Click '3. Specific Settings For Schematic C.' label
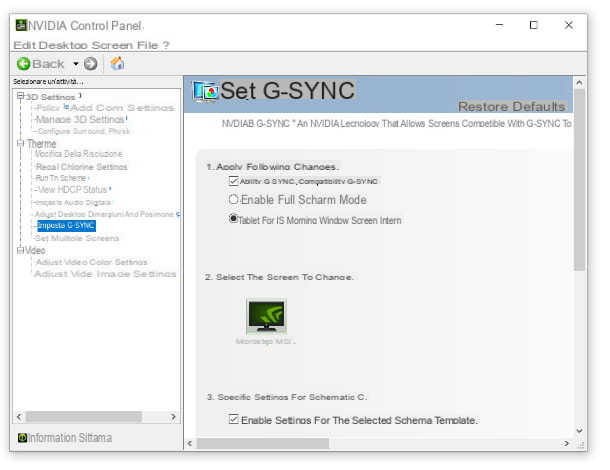The width and height of the screenshot is (610, 470). [x=286, y=397]
